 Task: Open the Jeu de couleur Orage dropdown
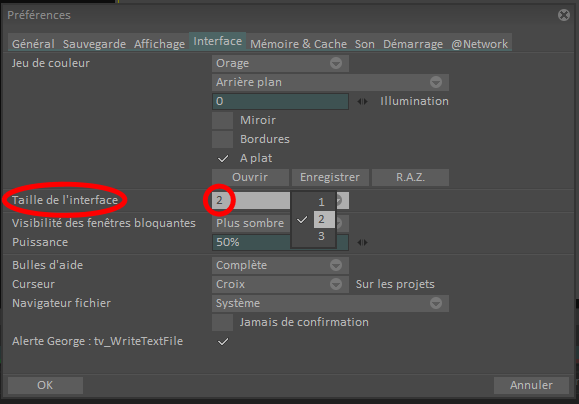280,63
